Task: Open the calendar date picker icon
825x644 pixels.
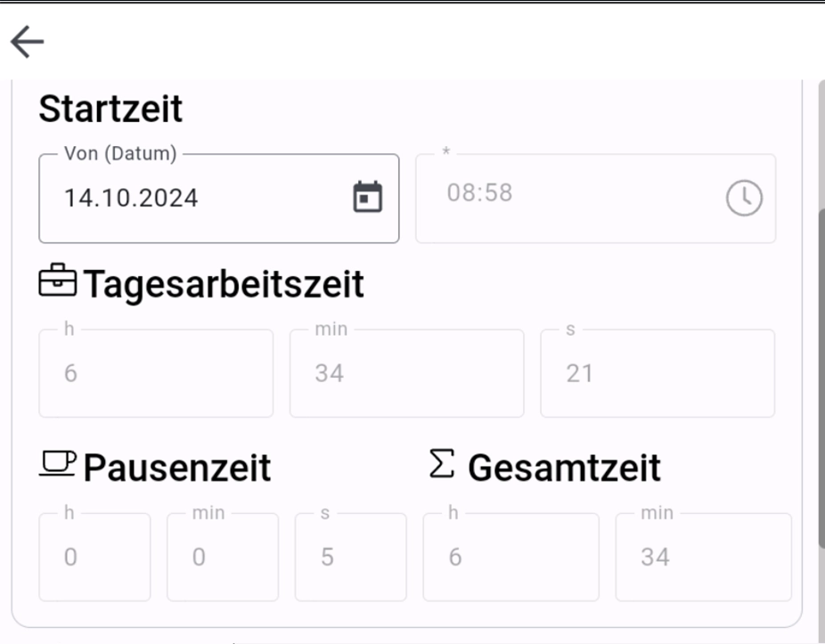Action: (368, 198)
